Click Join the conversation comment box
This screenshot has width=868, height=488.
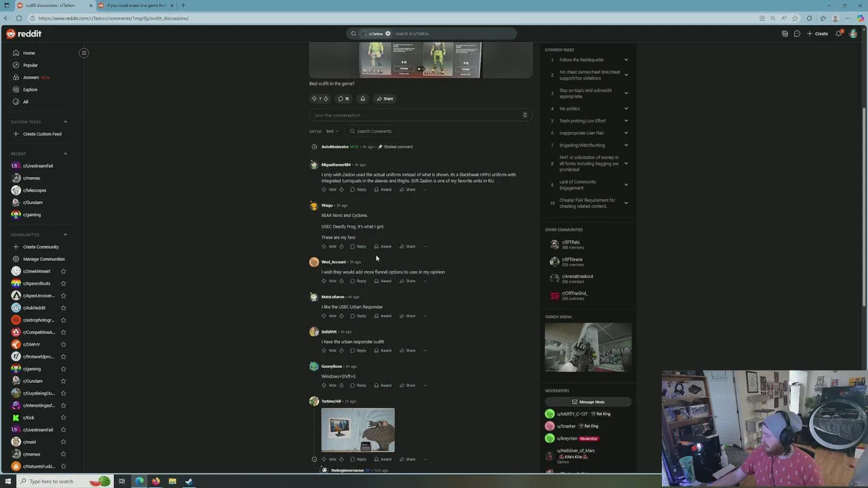[420, 115]
